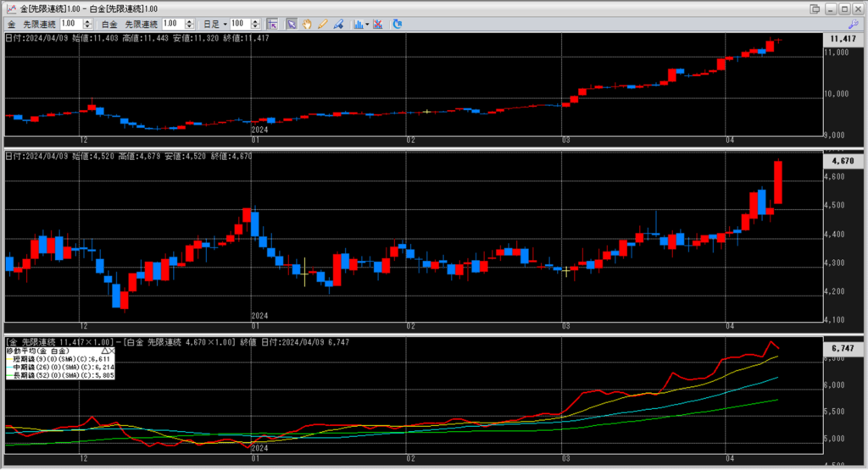This screenshot has width=868, height=470.
Task: Expand the chart indicator dropdown arrow
Action: point(367,24)
